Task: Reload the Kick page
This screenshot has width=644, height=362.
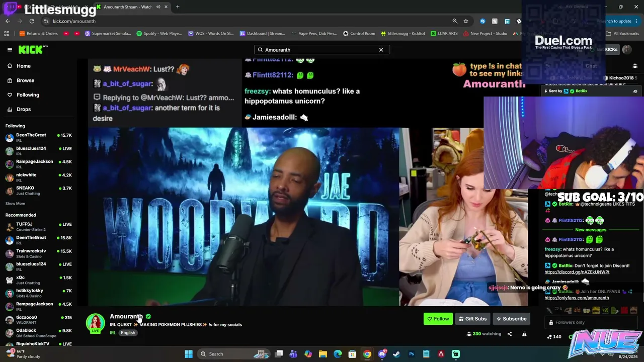Action: [x=32, y=21]
